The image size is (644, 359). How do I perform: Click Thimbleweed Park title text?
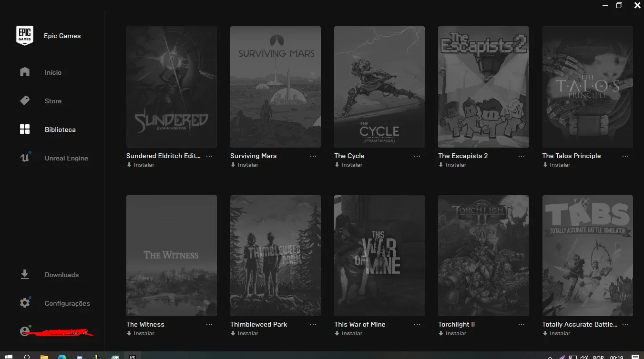click(x=259, y=324)
